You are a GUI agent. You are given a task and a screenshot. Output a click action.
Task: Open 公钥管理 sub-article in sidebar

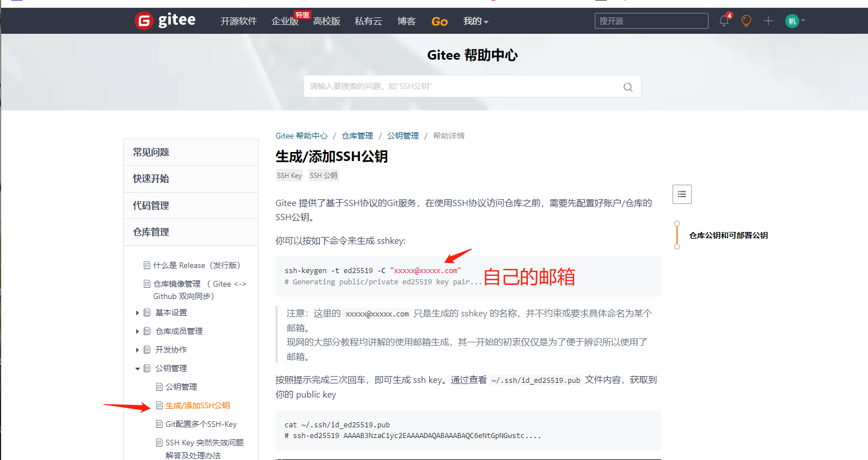181,387
